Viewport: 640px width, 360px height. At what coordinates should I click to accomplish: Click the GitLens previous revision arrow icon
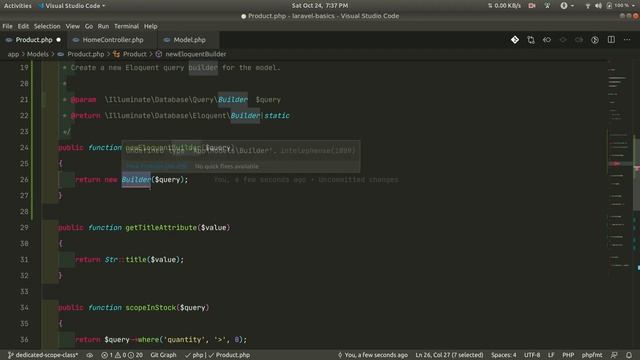pyautogui.click(x=547, y=40)
